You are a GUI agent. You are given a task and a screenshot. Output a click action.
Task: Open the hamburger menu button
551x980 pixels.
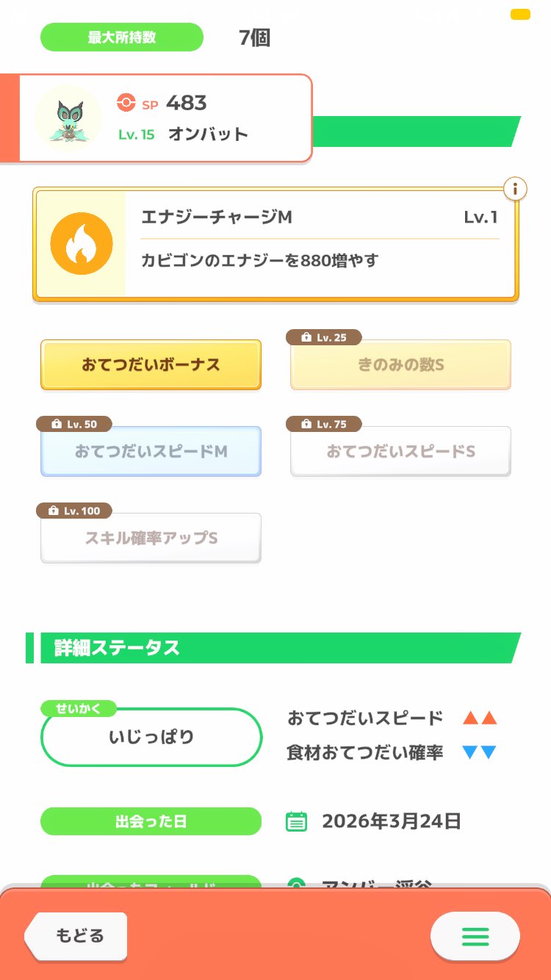(x=475, y=936)
